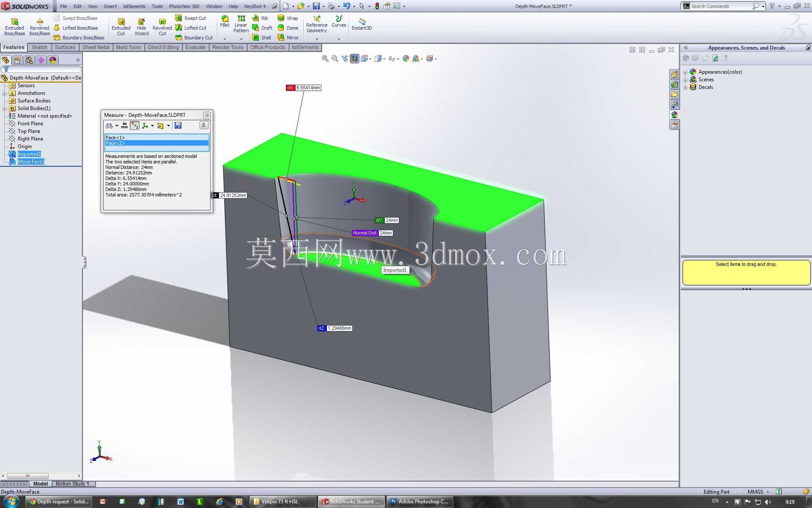
Task: Open the Hole Wizard
Action: pos(141,27)
